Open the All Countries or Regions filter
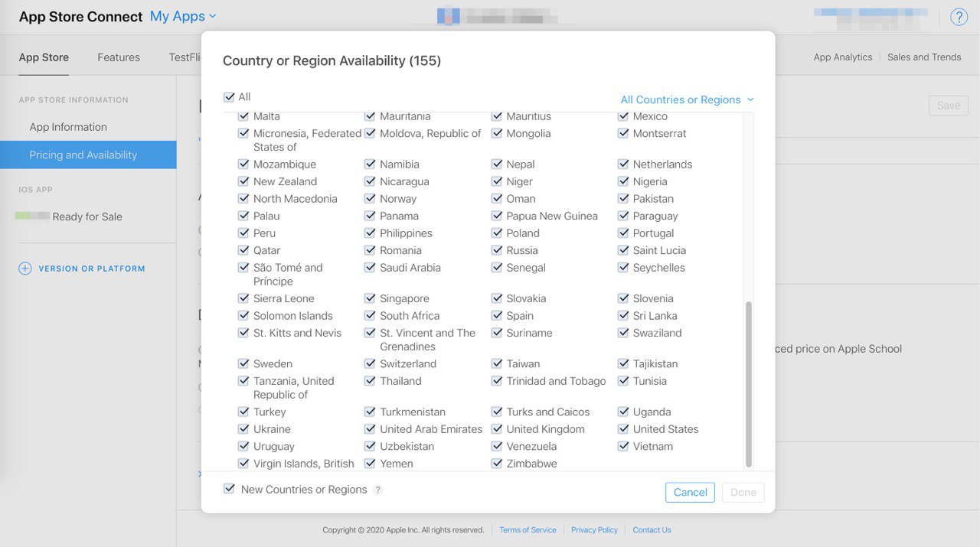This screenshot has width=980, height=547. (687, 99)
